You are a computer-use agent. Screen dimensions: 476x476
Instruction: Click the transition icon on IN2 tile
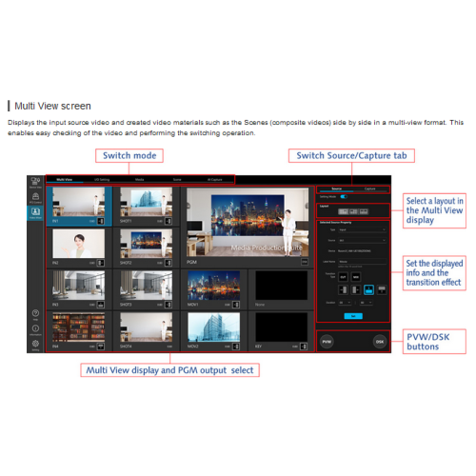click(101, 263)
